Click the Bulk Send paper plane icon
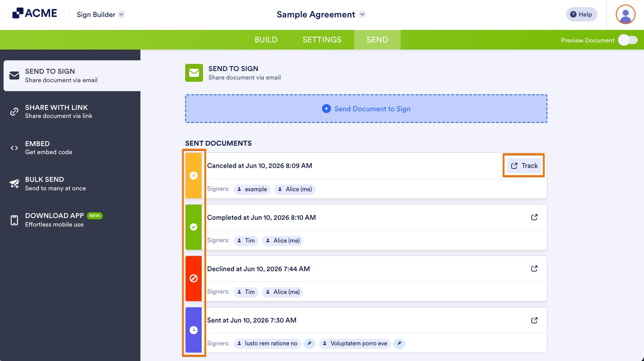644x361 pixels. (14, 184)
